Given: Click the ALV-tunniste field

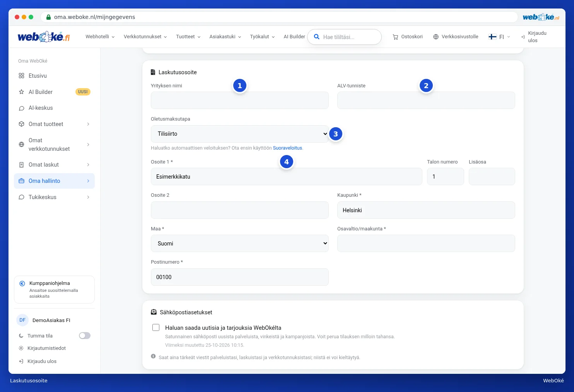Looking at the screenshot, I should 426,101.
